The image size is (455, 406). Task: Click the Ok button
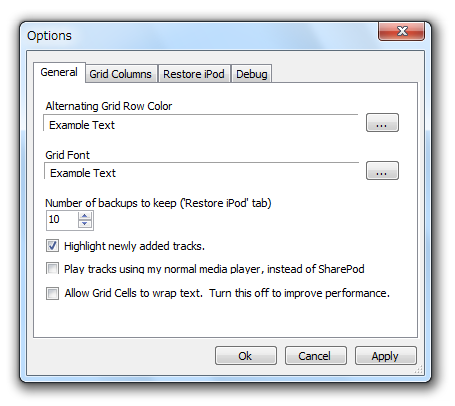tap(246, 356)
